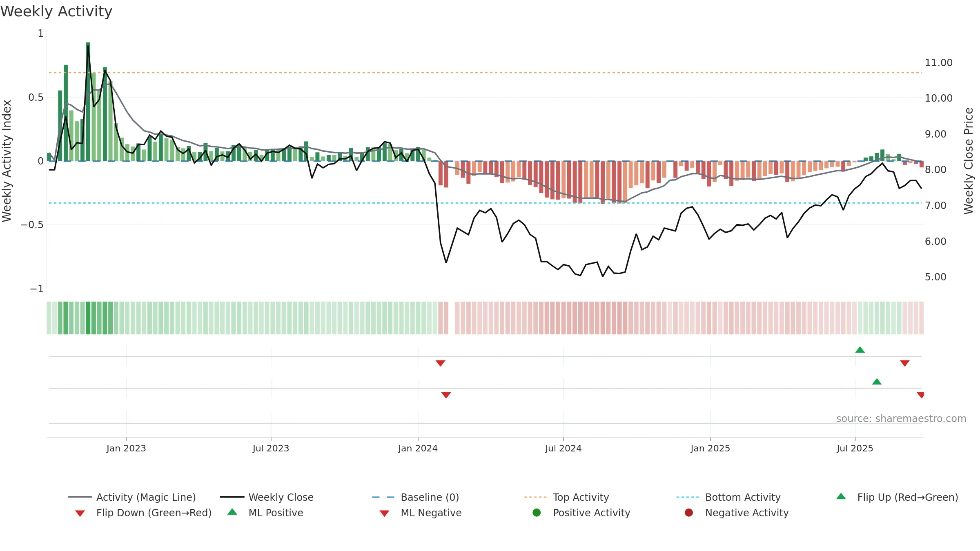Click the Weekly Close Price axis label
Screen dimensions: 980x551
tap(969, 161)
